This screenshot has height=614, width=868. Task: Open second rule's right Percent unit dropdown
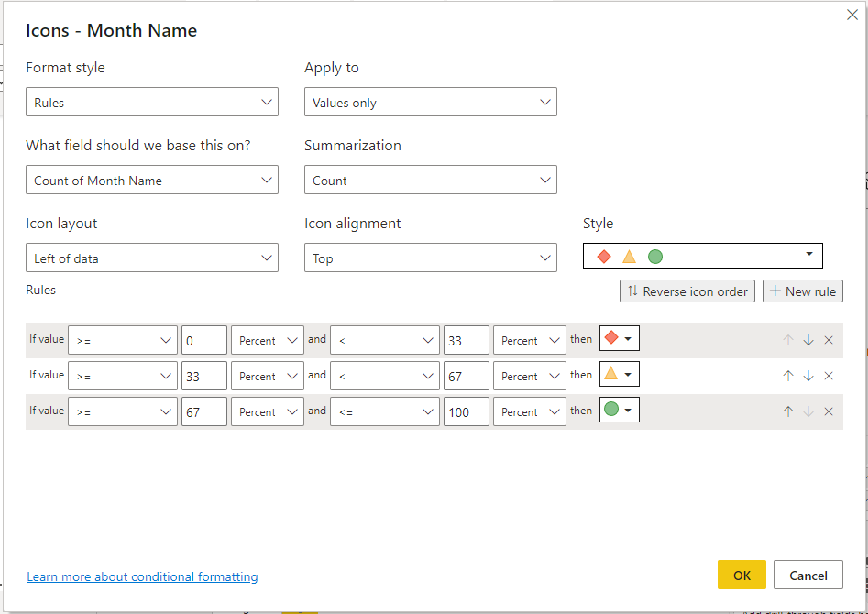click(529, 376)
